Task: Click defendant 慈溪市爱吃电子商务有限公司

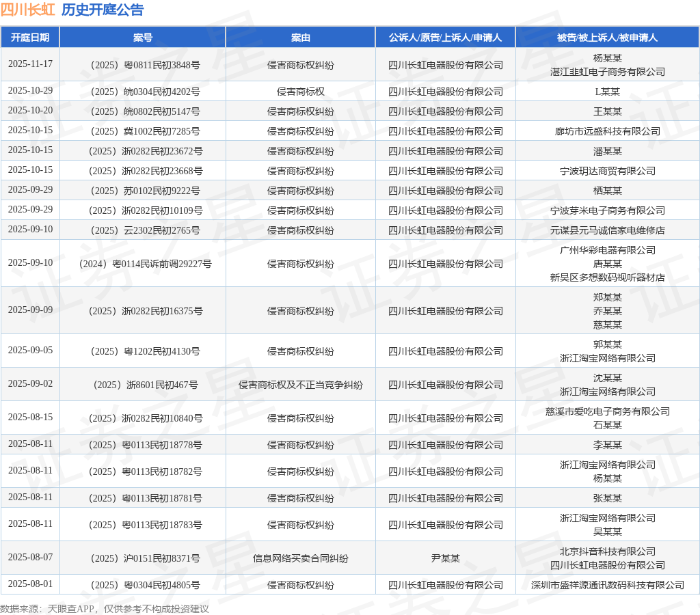Action: 608,411
